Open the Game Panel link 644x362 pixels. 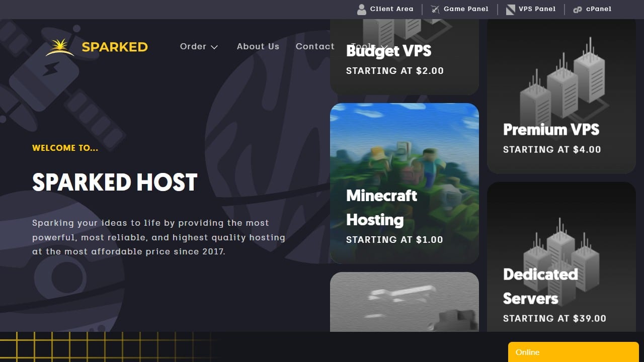(x=459, y=9)
